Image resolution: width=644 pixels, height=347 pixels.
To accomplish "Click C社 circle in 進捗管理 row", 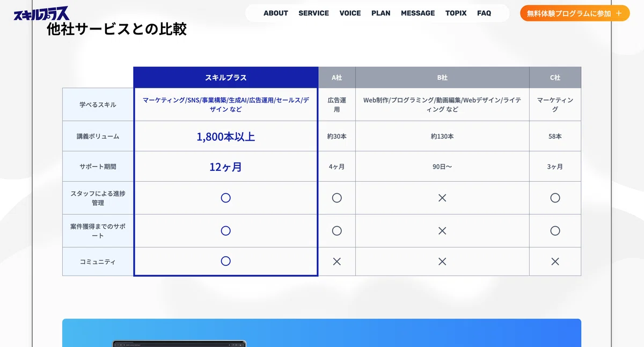I will (555, 198).
